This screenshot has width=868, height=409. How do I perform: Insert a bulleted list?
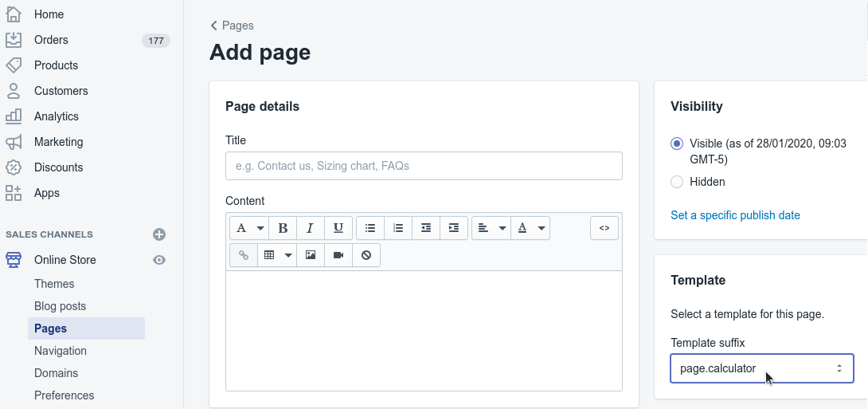click(x=369, y=228)
